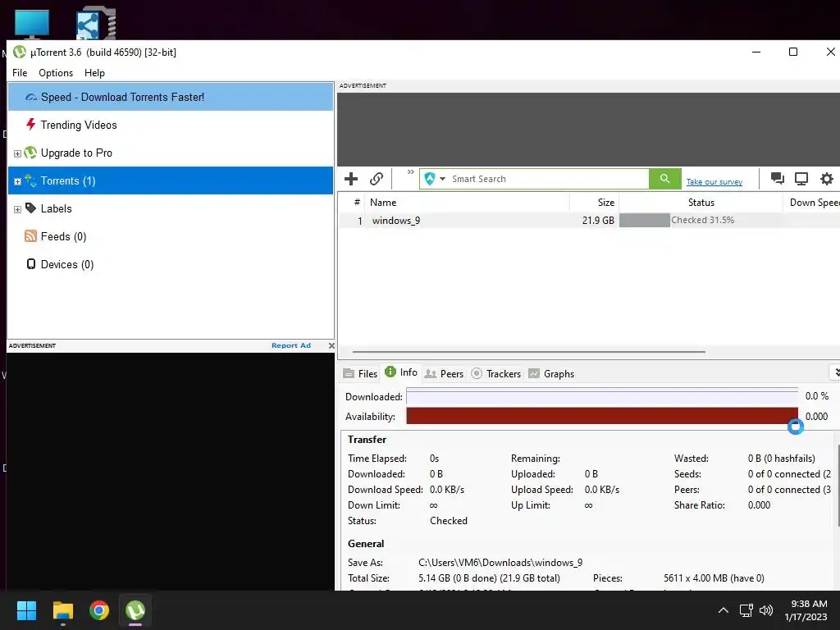Click the Save As path text
The image size is (840, 630).
[500, 563]
